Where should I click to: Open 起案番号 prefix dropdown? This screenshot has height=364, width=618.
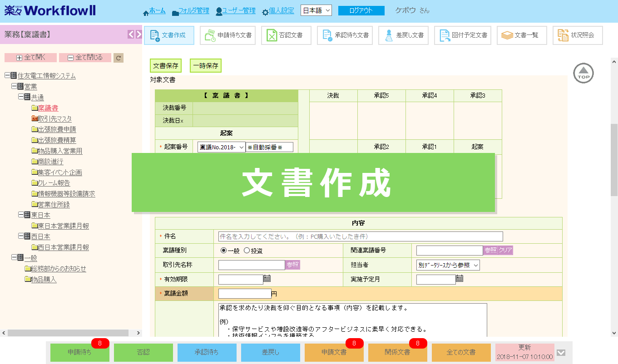point(222,147)
